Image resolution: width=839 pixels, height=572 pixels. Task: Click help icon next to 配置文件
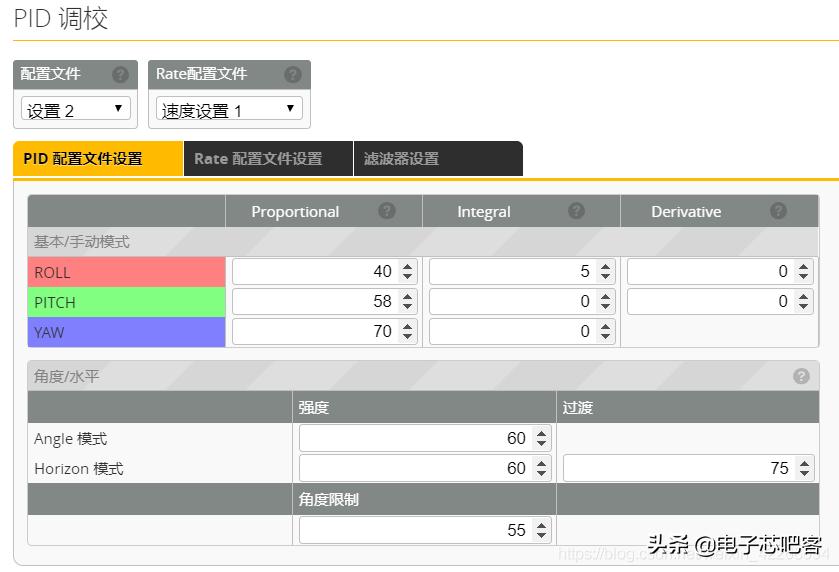(x=120, y=74)
